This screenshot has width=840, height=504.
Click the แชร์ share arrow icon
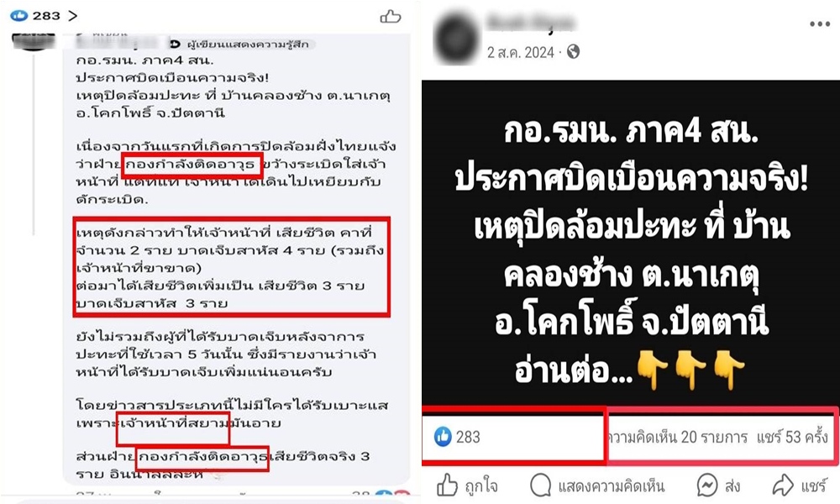coord(783,486)
